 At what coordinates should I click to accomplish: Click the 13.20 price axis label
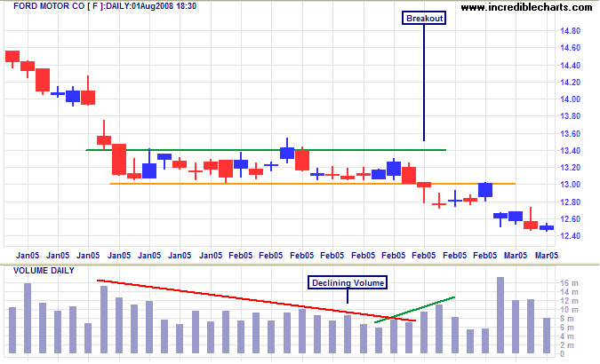pyautogui.click(x=570, y=168)
